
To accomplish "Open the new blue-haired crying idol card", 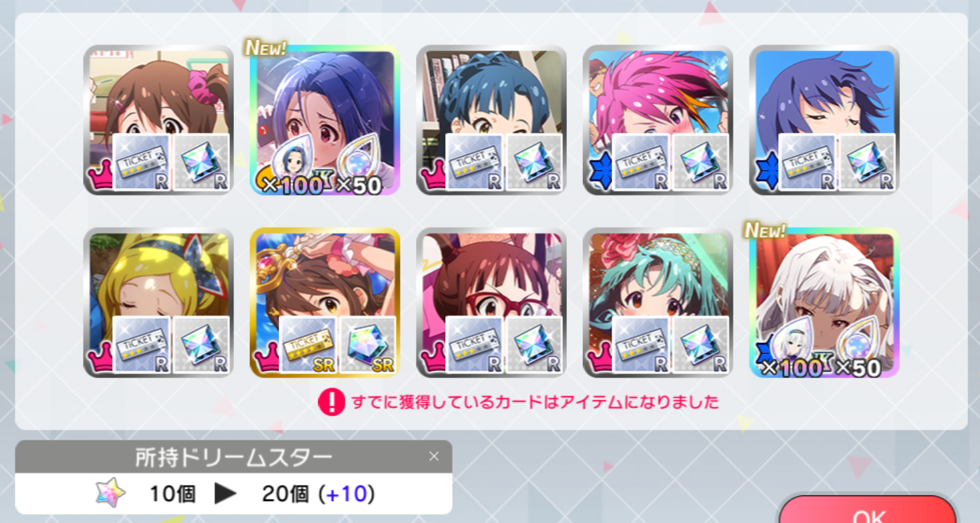I will [x=325, y=120].
